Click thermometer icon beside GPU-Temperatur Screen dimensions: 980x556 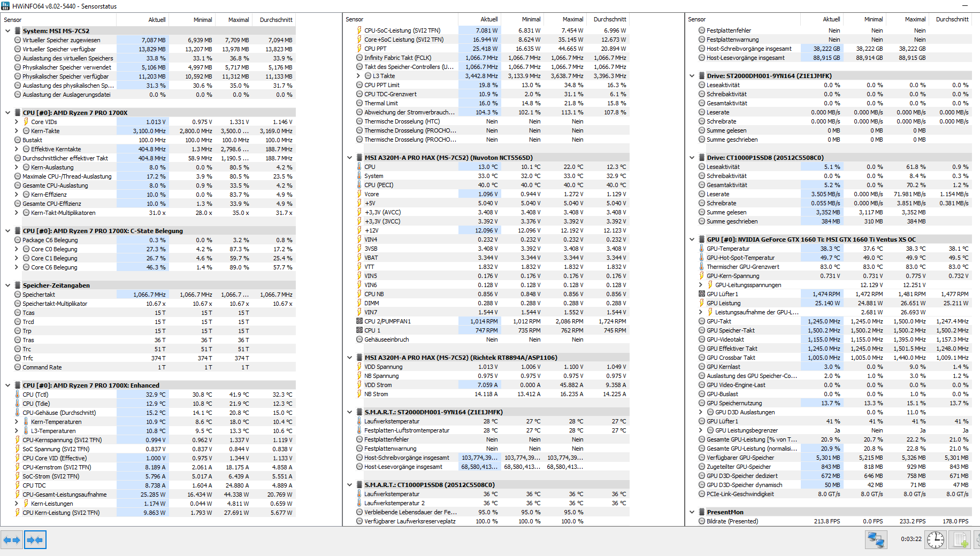pos(702,249)
